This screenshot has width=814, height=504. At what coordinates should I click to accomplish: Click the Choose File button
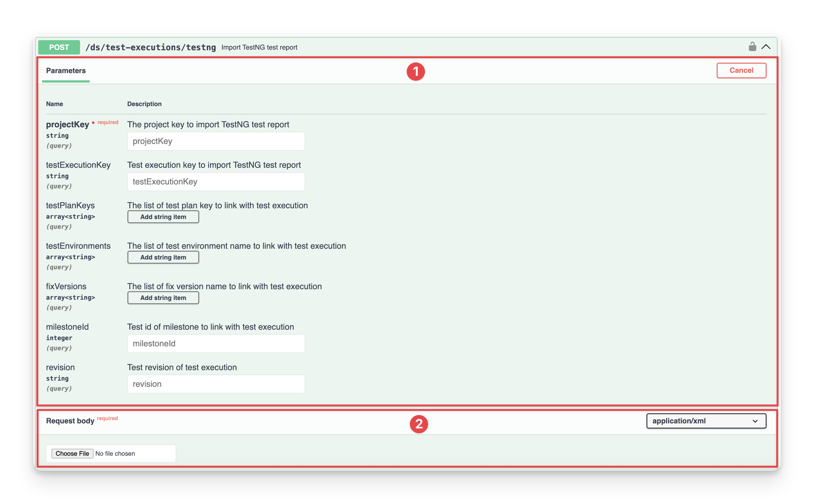coord(72,454)
